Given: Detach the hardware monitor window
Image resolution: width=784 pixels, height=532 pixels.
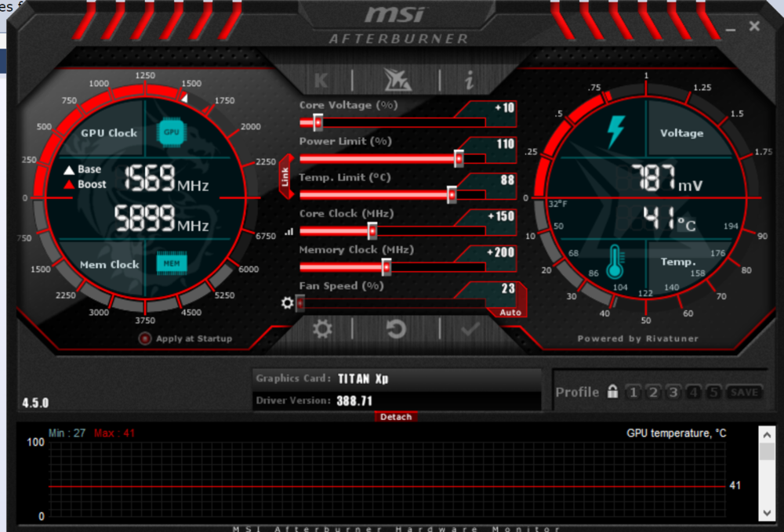Looking at the screenshot, I should (396, 417).
